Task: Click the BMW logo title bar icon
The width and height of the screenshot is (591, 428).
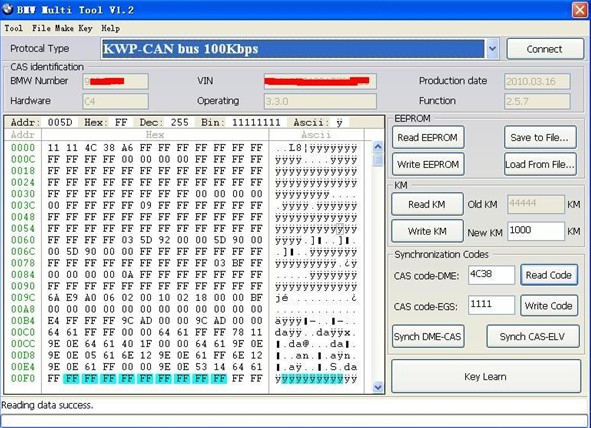Action: coord(7,9)
